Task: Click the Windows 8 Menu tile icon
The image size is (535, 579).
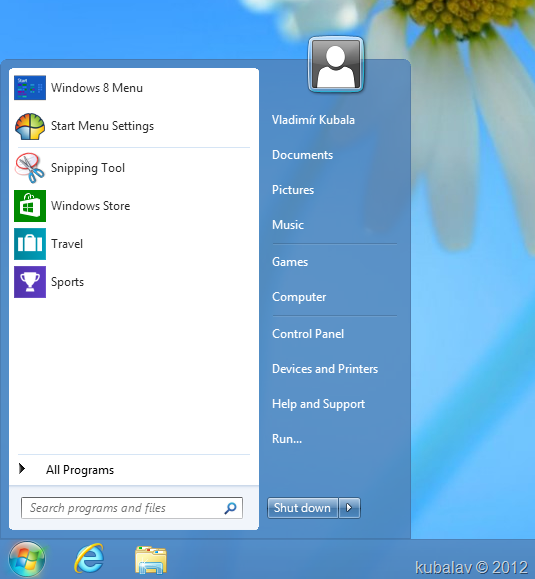Action: tap(30, 88)
